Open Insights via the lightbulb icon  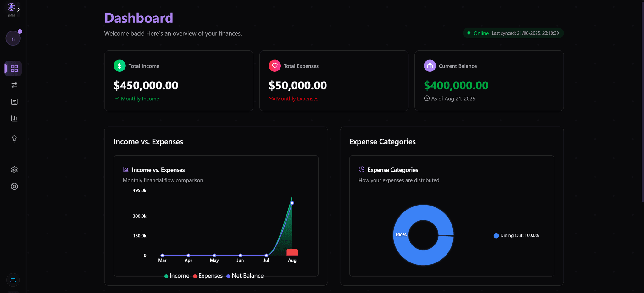pyautogui.click(x=14, y=138)
